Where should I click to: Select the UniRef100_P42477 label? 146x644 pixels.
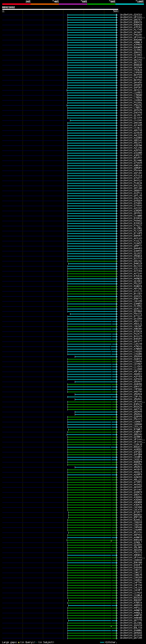(131, 334)
